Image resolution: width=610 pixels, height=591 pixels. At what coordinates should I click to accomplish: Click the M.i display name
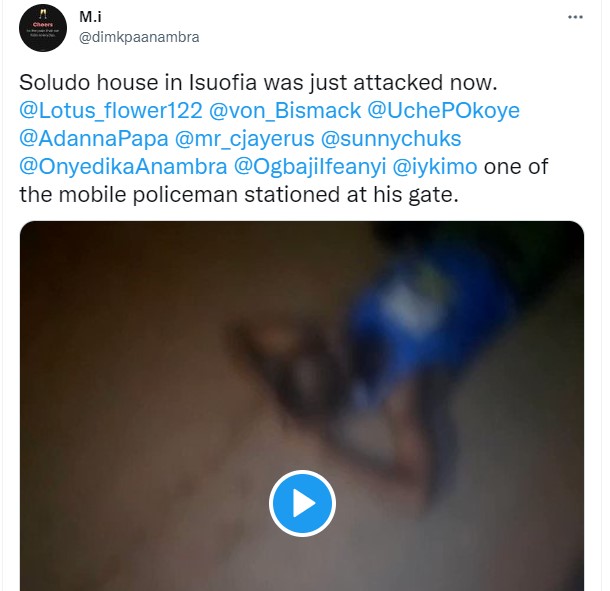[x=90, y=17]
